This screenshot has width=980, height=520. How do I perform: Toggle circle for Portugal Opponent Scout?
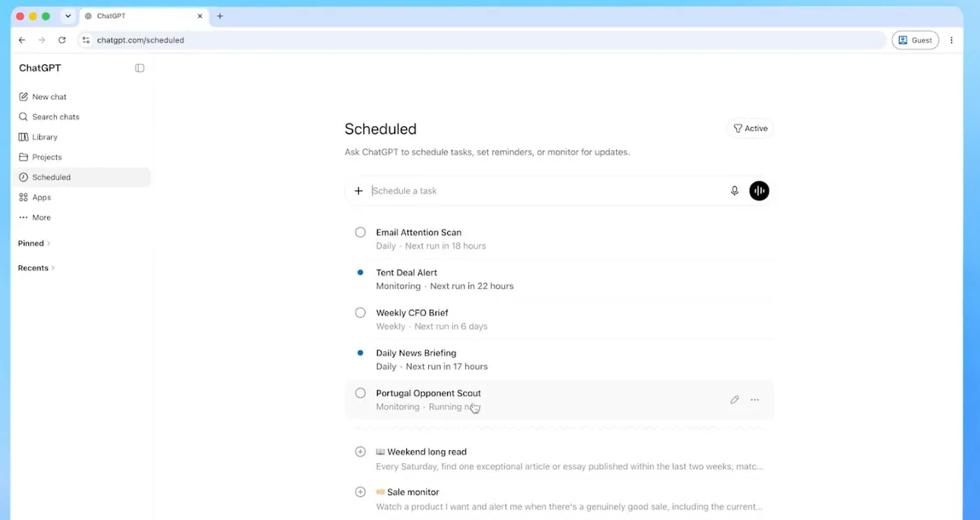[x=360, y=393]
